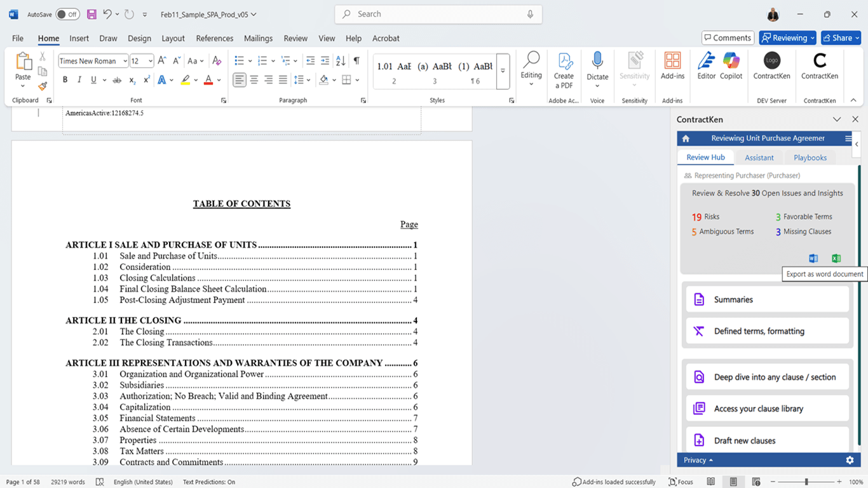Justify paragraph text
Screen dimensions: 868x488
[283, 80]
